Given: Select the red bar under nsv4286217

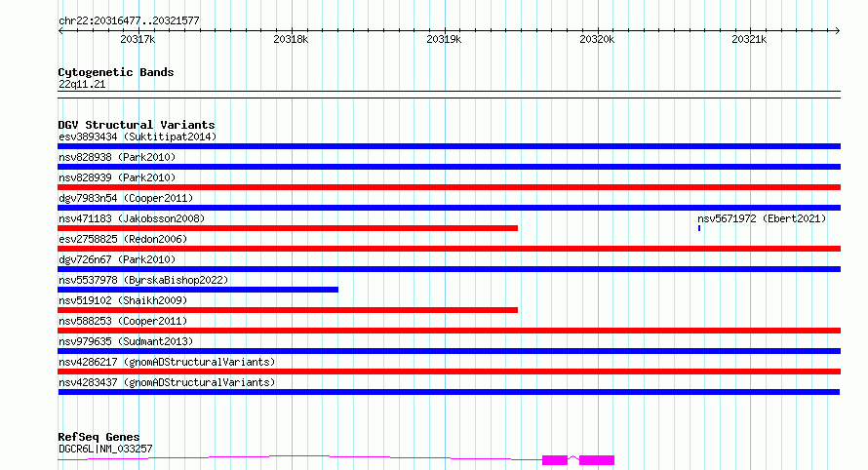Looking at the screenshot, I should tap(449, 372).
